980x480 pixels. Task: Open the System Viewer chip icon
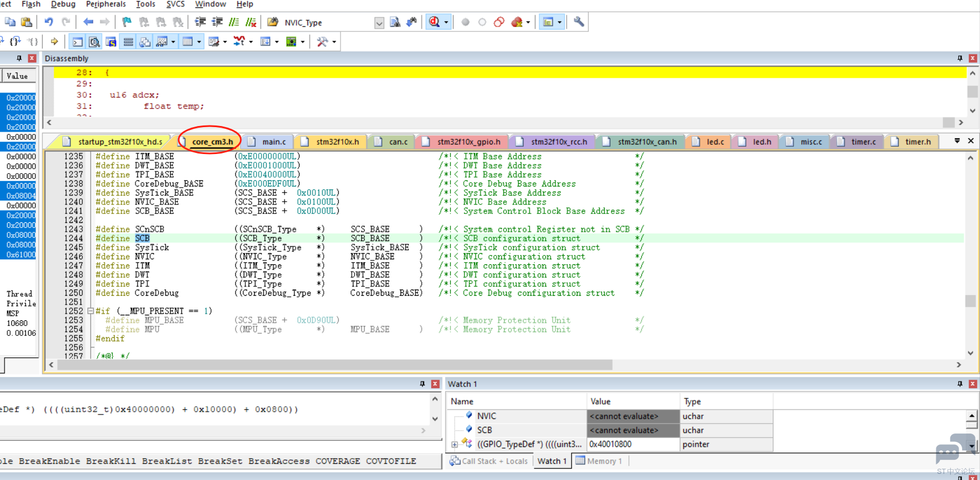point(291,41)
